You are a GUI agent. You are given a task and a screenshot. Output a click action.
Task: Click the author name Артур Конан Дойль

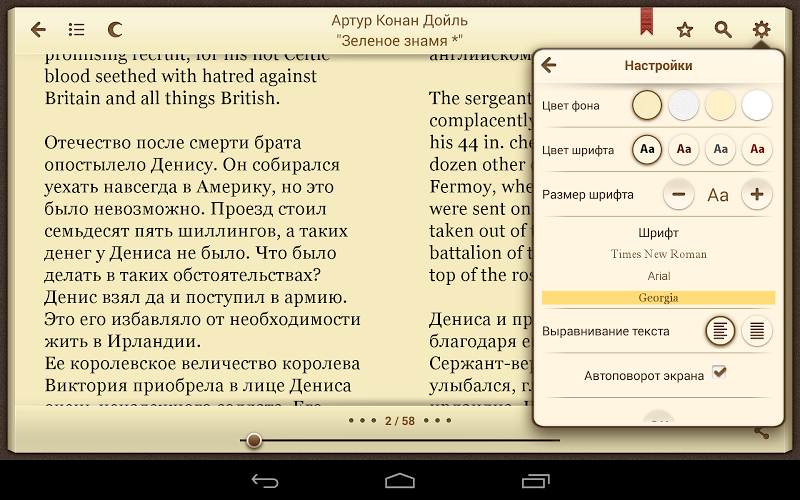tap(399, 20)
